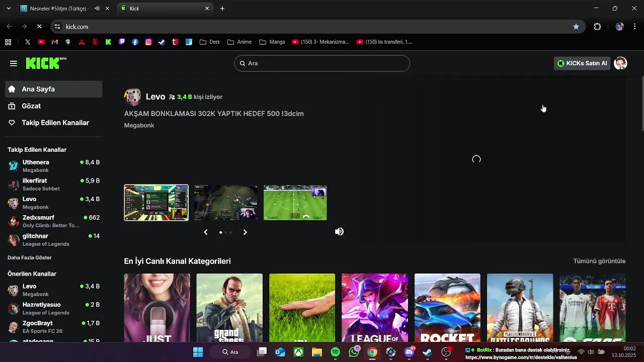Open the profile avatar menu
644x362 pixels.
click(621, 63)
